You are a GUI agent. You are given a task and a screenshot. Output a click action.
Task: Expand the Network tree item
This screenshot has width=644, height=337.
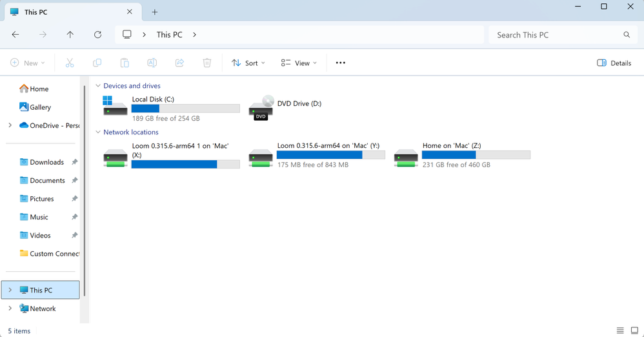[x=10, y=309]
